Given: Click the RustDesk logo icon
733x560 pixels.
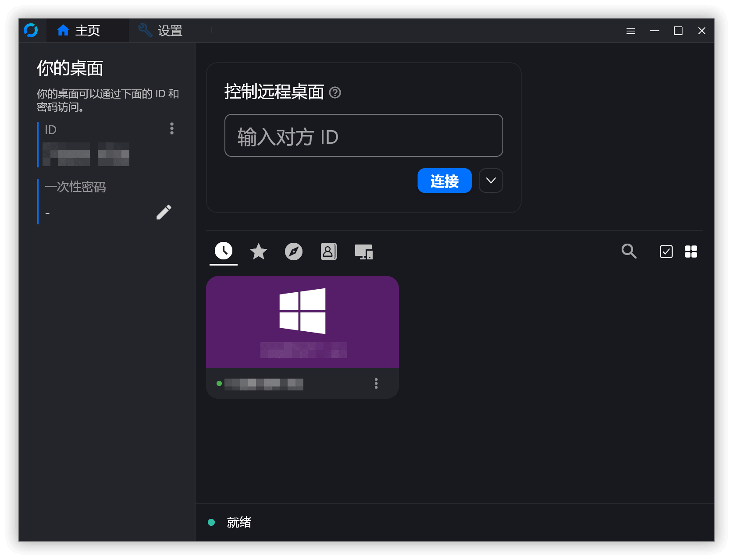Looking at the screenshot, I should pos(31,30).
